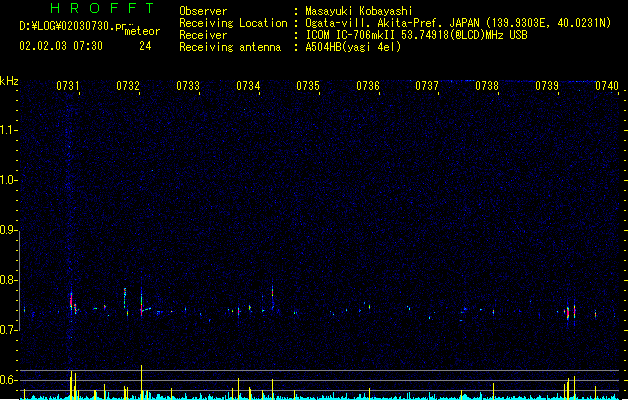This screenshot has width=629, height=400.
Task: Click the meteor label above the count
Action: [142, 31]
